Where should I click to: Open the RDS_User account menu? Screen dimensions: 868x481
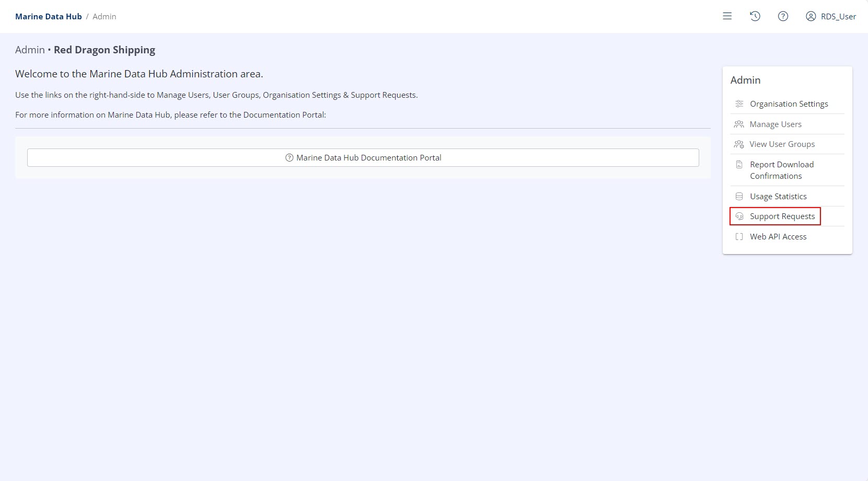point(838,17)
